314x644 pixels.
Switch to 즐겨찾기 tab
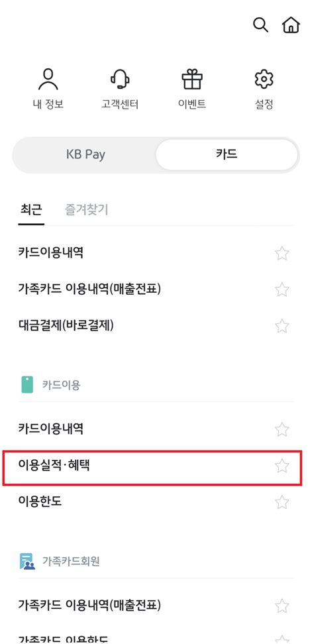(x=87, y=210)
